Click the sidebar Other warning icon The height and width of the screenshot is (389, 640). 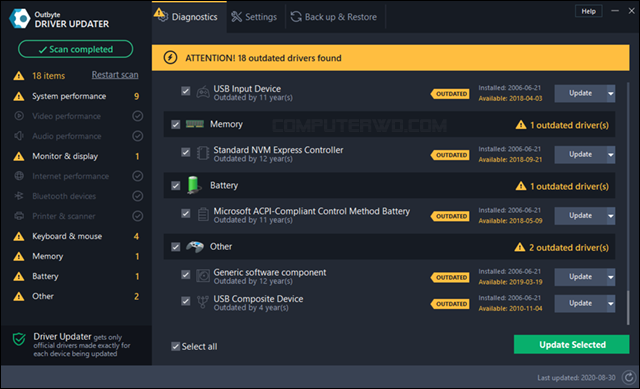tap(19, 296)
